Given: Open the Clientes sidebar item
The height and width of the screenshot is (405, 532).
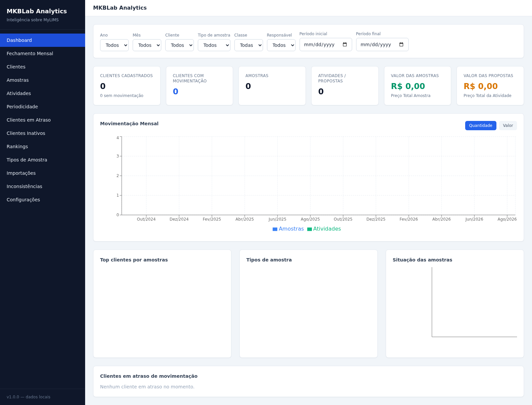Looking at the screenshot, I should coord(43,67).
